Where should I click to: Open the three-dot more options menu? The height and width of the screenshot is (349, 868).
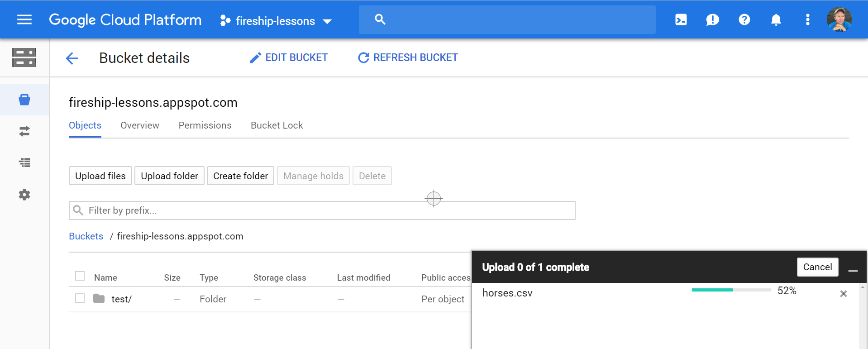click(x=807, y=19)
